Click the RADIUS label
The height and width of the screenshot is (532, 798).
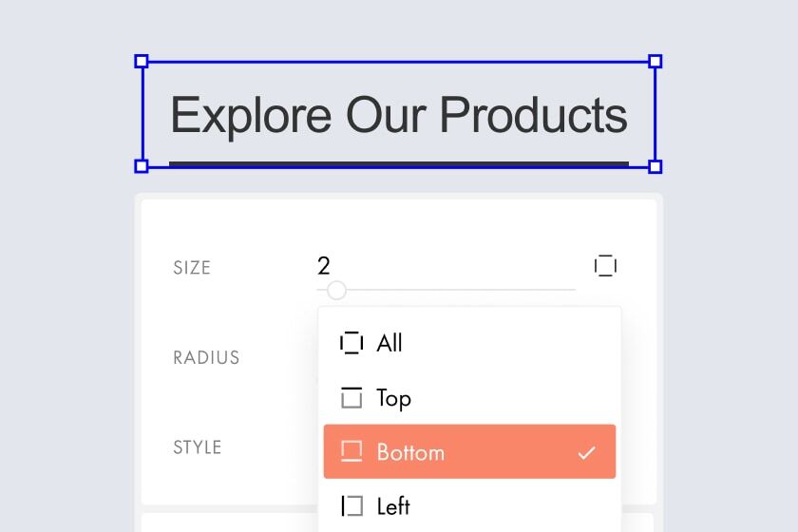(x=206, y=358)
